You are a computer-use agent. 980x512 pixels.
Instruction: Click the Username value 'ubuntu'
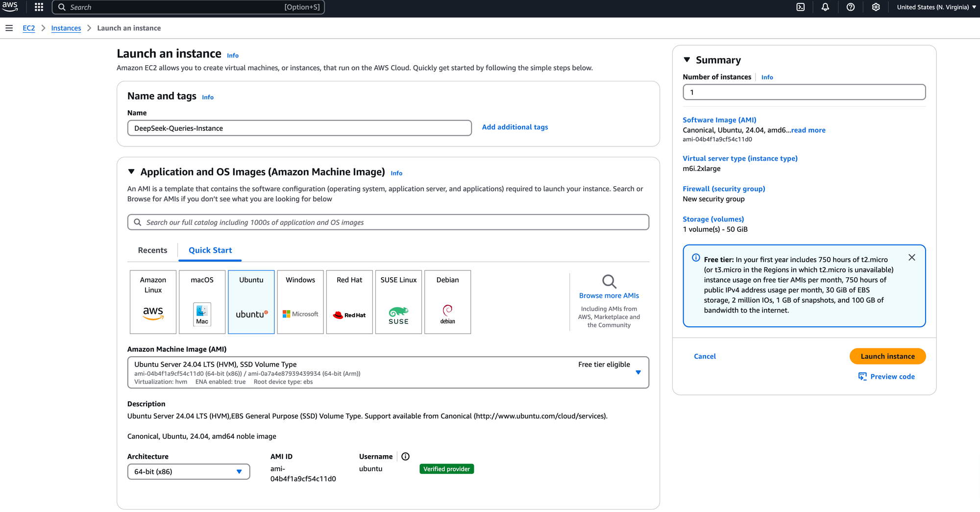tap(370, 469)
